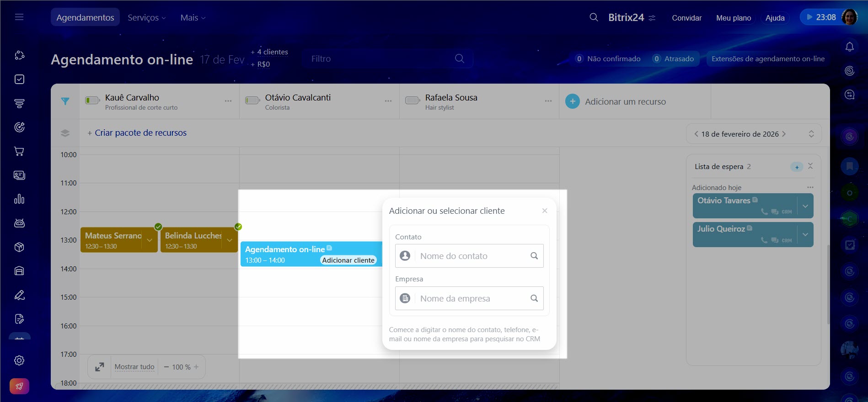
Task: Open the hamburger menu icon
Action: tap(19, 17)
